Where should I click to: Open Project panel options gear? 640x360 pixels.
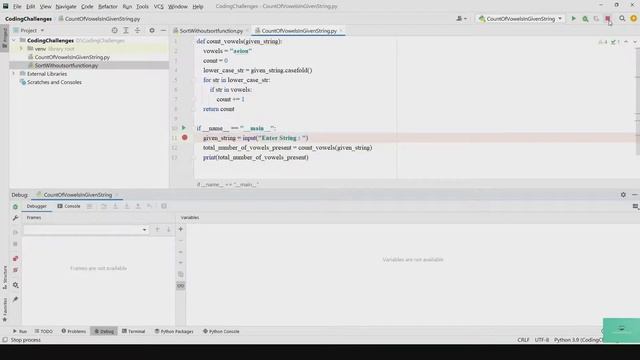tap(152, 31)
